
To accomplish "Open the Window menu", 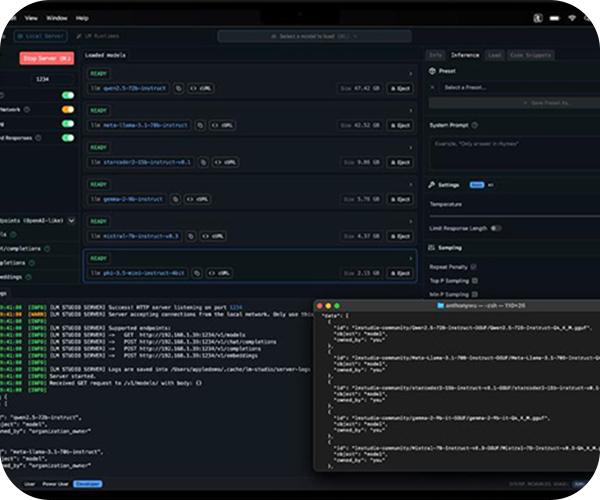I will (x=57, y=17).
